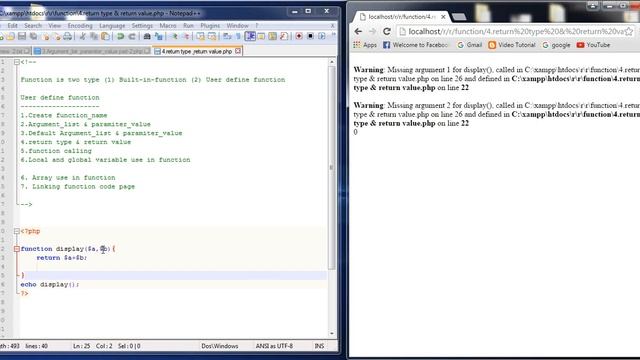This screenshot has height=360, width=640.
Task: Click the Replace toolbar icon
Action: 159,36
